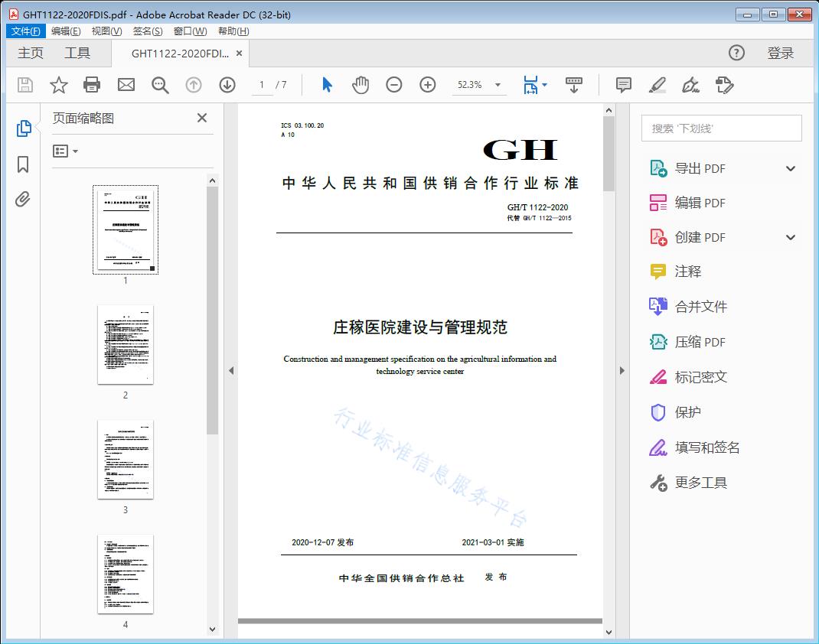
Task: Activate the selection arrow tool
Action: (x=325, y=85)
